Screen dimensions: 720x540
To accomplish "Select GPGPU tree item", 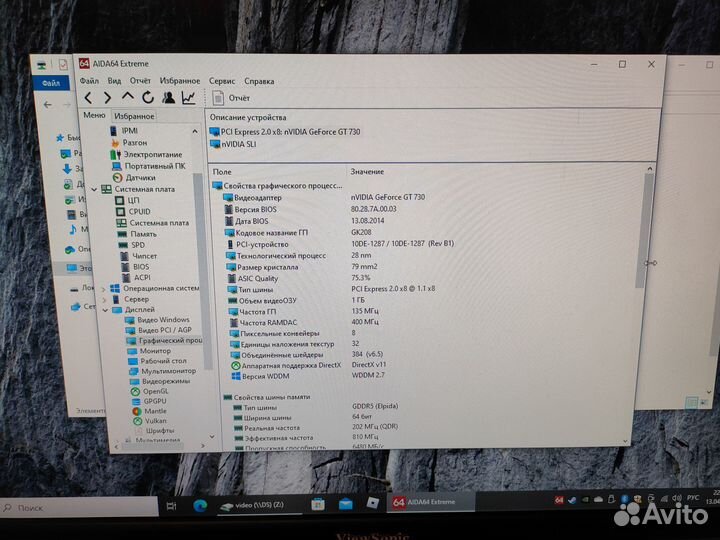I will point(149,401).
